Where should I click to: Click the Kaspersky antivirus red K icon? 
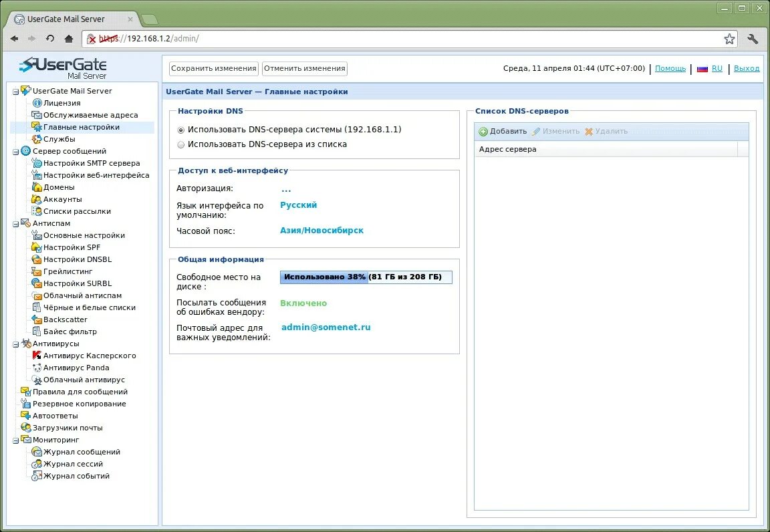37,356
